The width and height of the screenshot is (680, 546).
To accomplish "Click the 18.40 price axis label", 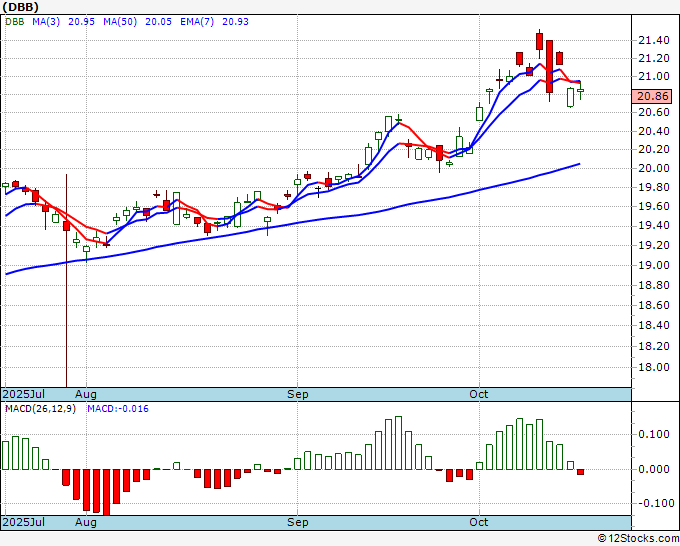I will pos(654,325).
